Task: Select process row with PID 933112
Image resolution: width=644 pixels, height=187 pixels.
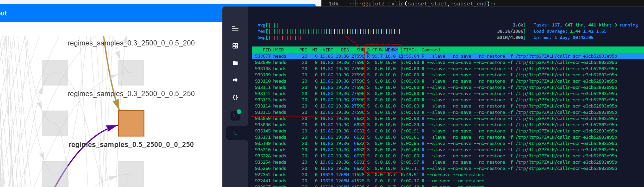Action: 448,94
